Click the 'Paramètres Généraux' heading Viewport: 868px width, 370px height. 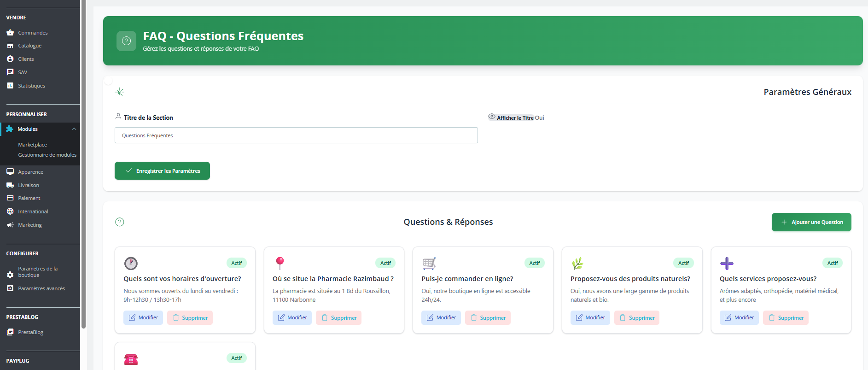tap(808, 92)
